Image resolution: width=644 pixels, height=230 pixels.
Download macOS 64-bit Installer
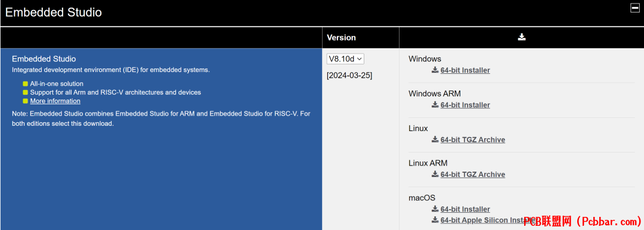click(x=465, y=210)
